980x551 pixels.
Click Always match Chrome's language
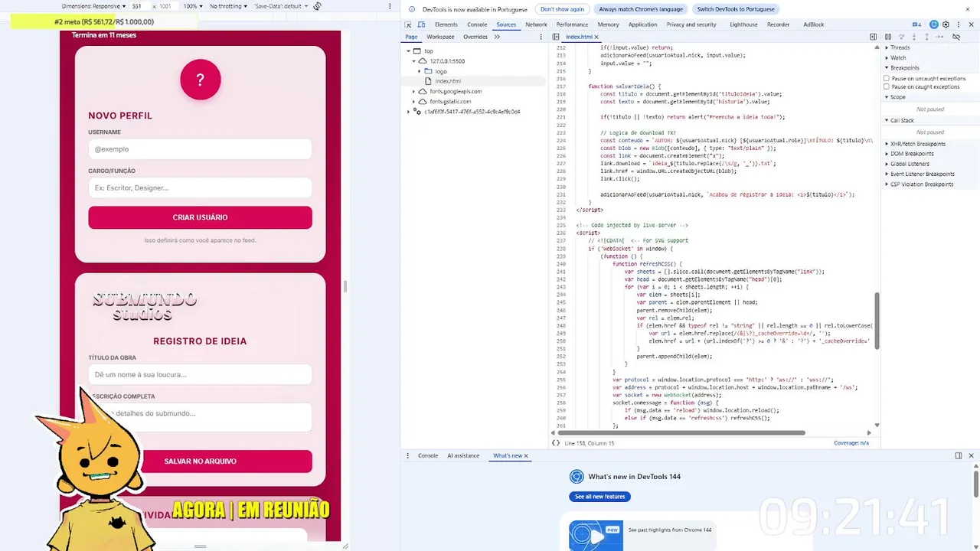click(x=641, y=9)
